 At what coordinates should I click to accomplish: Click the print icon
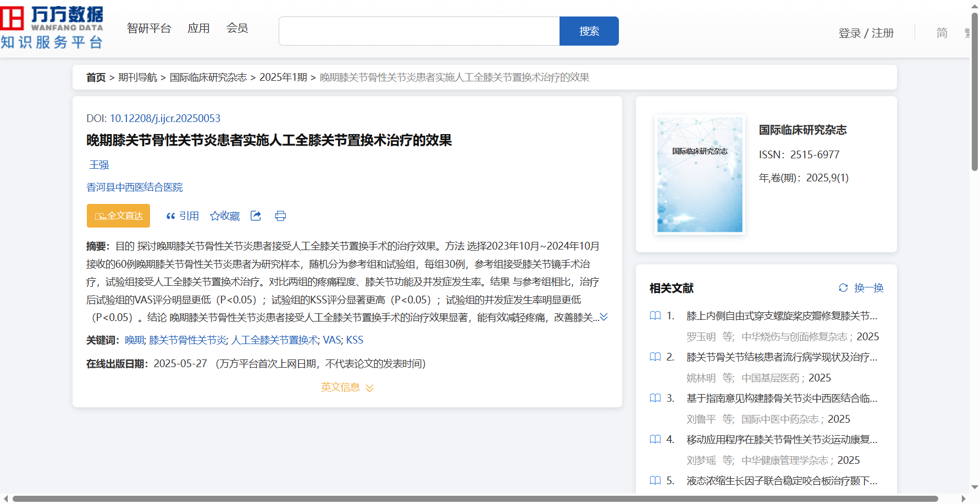(x=280, y=216)
